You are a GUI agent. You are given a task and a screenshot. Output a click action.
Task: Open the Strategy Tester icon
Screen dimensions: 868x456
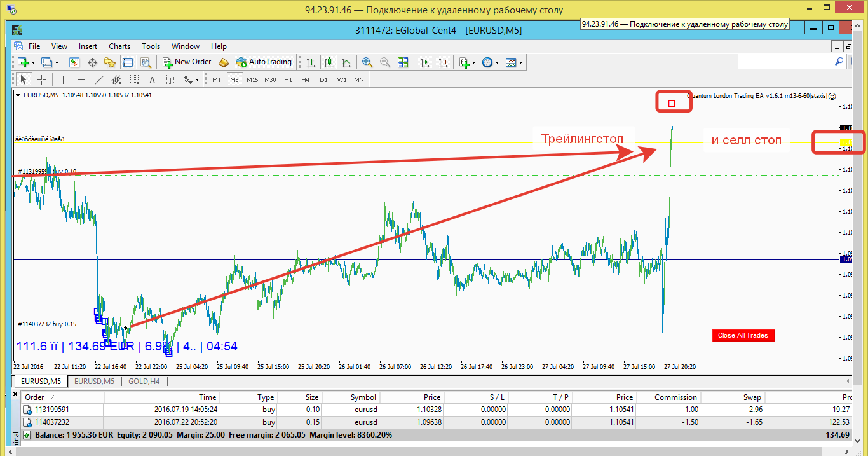pyautogui.click(x=146, y=62)
